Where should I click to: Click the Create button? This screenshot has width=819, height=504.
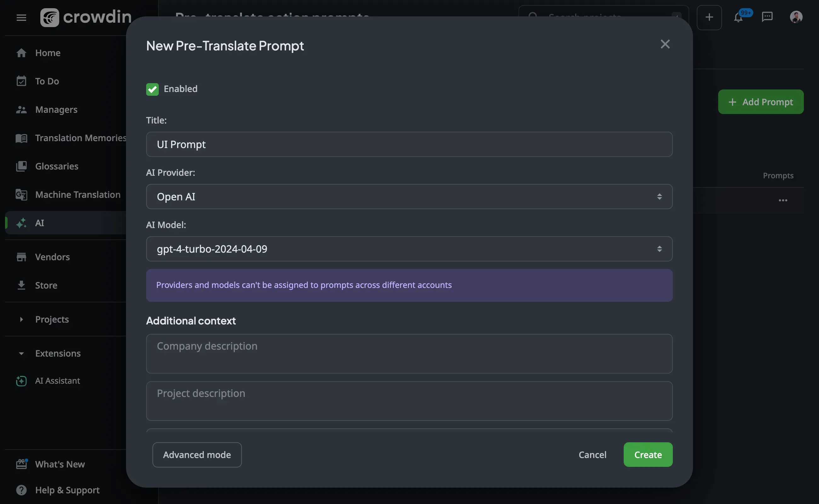point(648,455)
